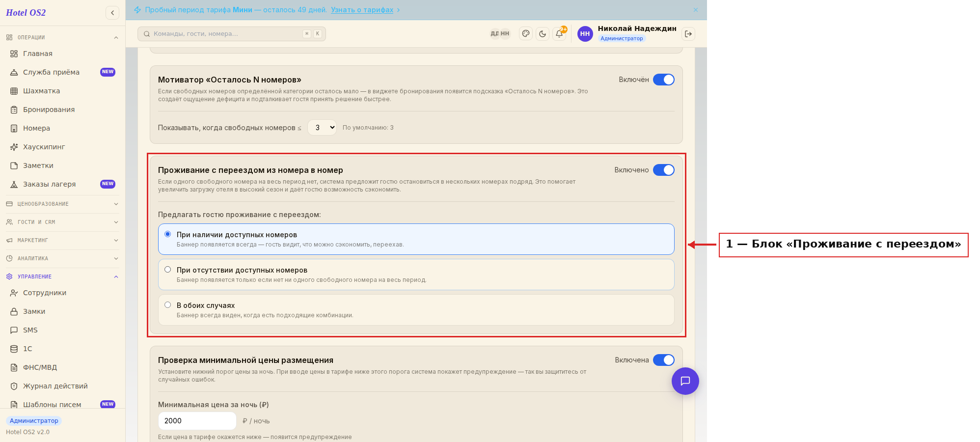Click the Заказы лагеря tent icon

(x=14, y=184)
